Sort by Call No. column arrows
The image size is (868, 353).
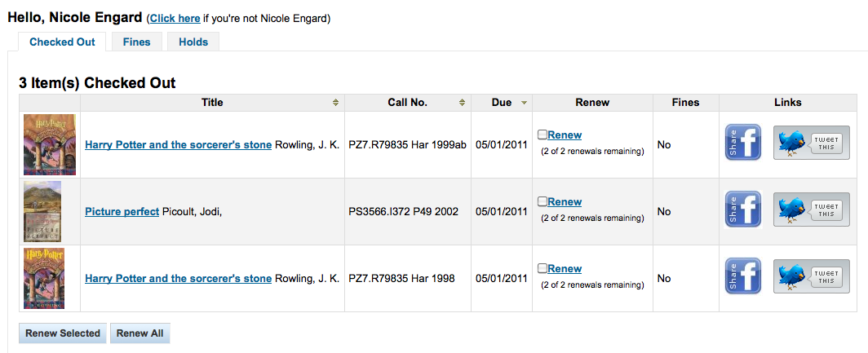[x=462, y=103]
